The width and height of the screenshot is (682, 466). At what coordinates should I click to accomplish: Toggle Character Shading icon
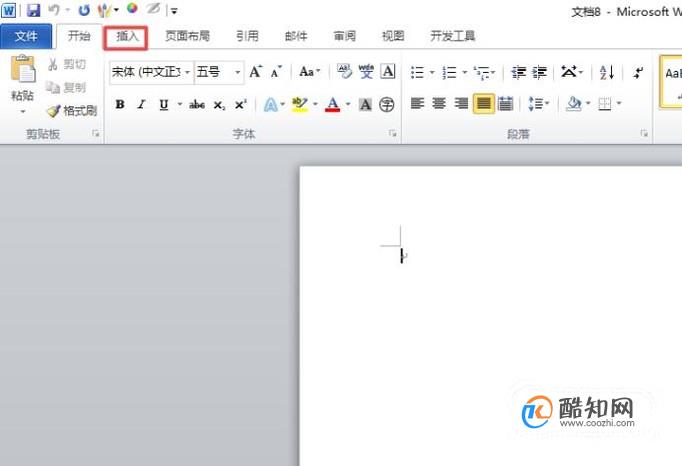tap(365, 104)
